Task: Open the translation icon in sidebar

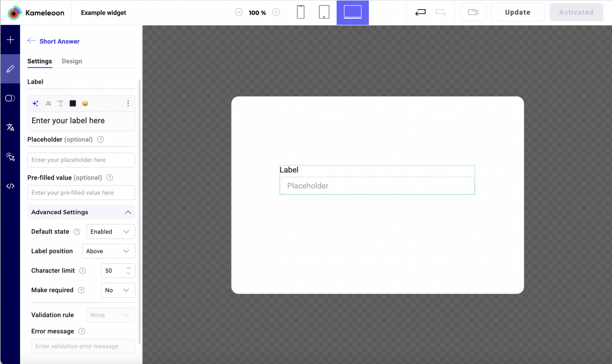Action: (10, 127)
